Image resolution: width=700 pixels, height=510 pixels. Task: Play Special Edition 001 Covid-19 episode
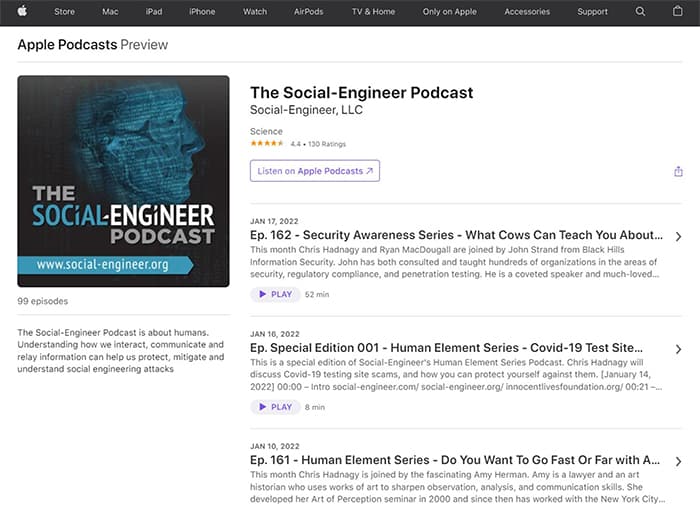pos(275,407)
